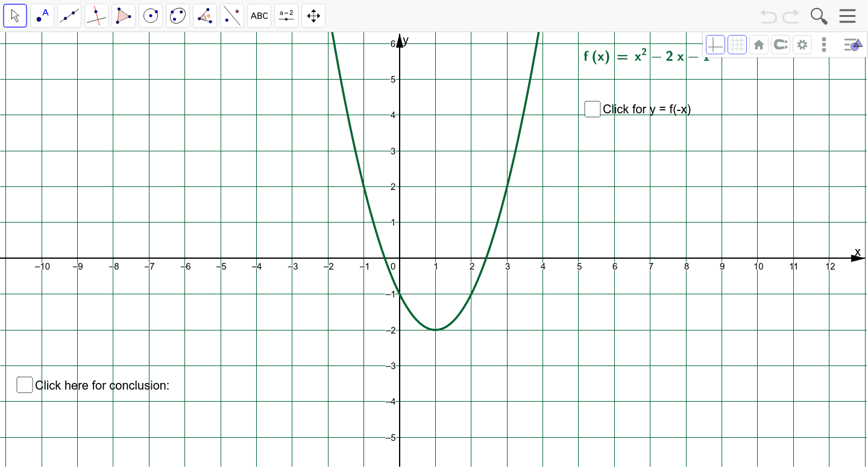Check the 'Click here for conclusion' box
This screenshot has height=468, width=868.
pyautogui.click(x=25, y=385)
